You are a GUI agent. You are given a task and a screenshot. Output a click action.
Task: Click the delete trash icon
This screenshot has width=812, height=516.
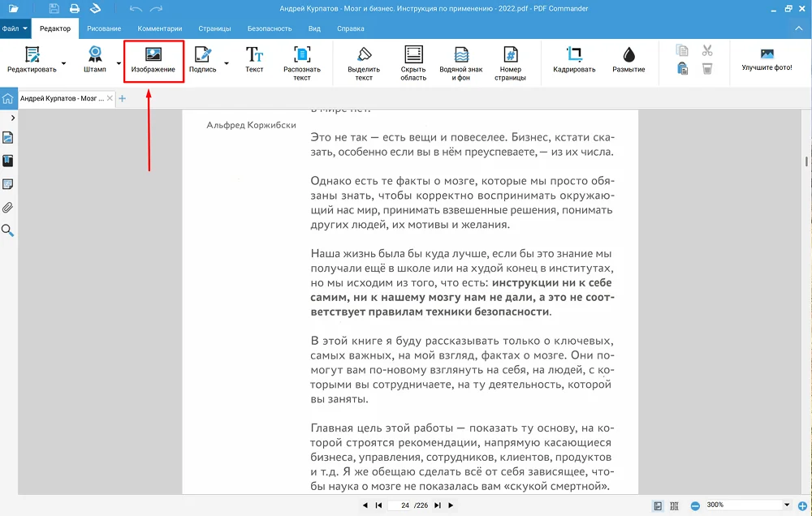point(707,68)
